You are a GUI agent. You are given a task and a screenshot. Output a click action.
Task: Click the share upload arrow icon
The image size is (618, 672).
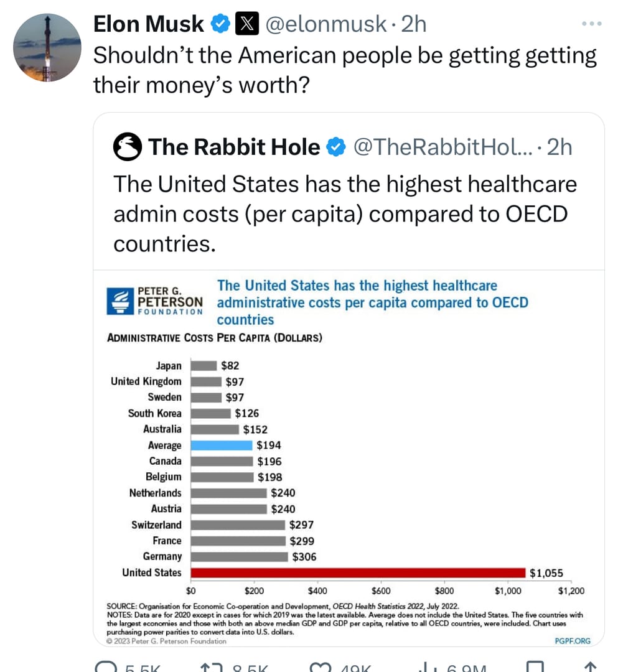coord(591,667)
